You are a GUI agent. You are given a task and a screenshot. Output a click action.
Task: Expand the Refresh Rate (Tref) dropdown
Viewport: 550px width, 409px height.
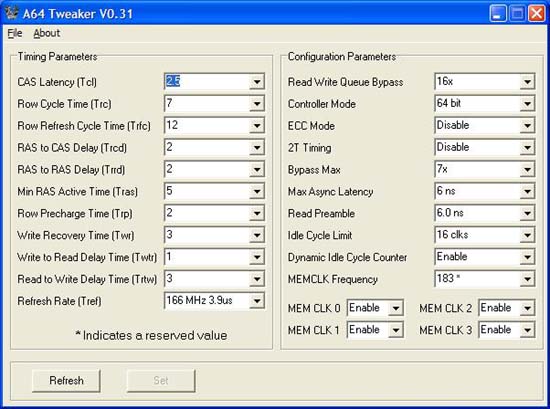pos(257,301)
